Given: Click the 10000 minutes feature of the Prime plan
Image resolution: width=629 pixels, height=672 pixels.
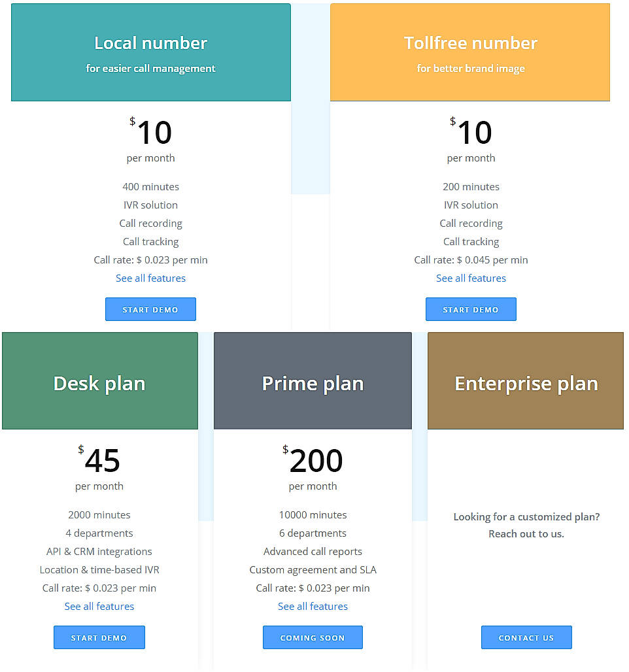Looking at the screenshot, I should [313, 514].
